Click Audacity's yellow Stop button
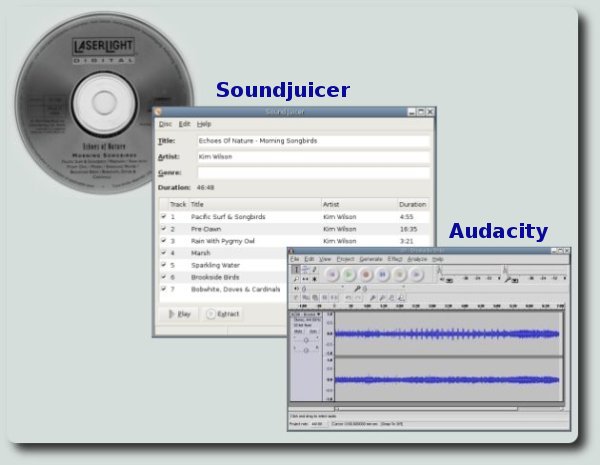Viewport: 600px width, 465px height. point(399,274)
